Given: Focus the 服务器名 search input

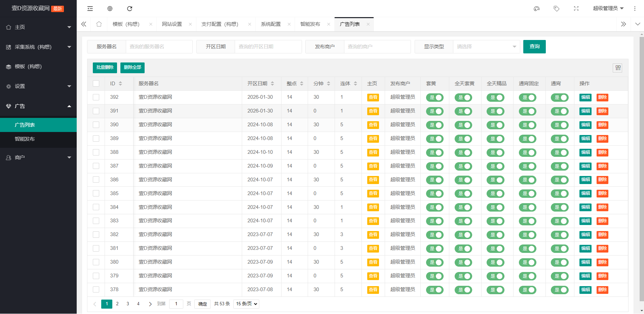Looking at the screenshot, I should point(159,47).
